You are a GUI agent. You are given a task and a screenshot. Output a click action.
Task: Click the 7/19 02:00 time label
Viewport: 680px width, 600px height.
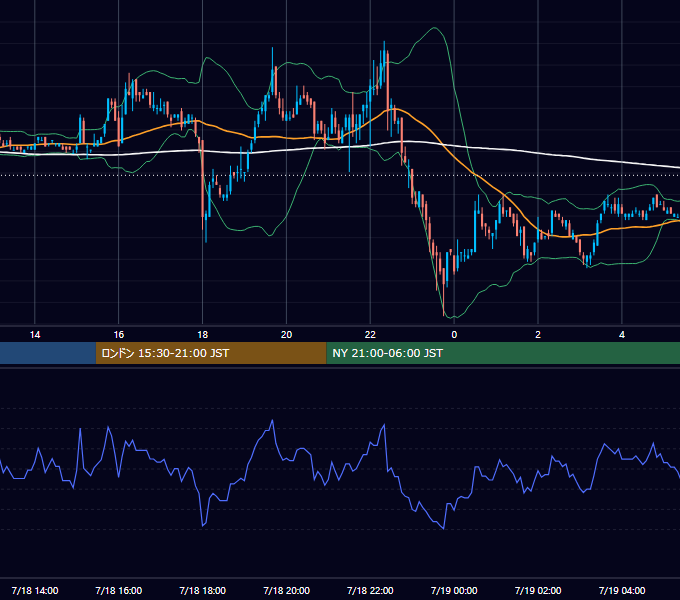point(538,590)
